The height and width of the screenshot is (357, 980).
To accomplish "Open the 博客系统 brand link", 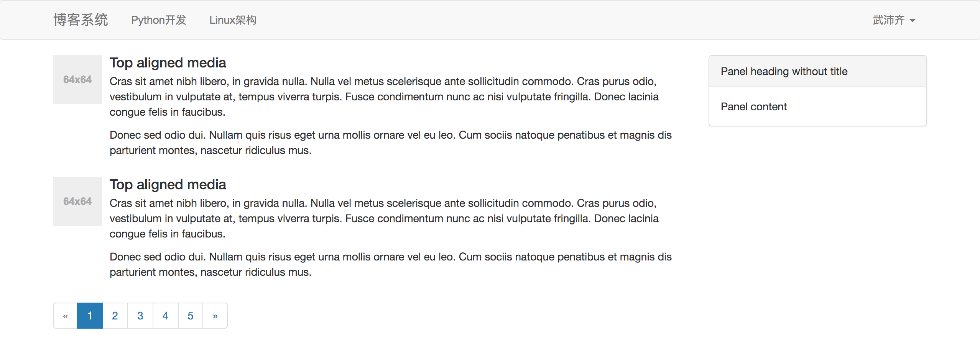I will (81, 20).
